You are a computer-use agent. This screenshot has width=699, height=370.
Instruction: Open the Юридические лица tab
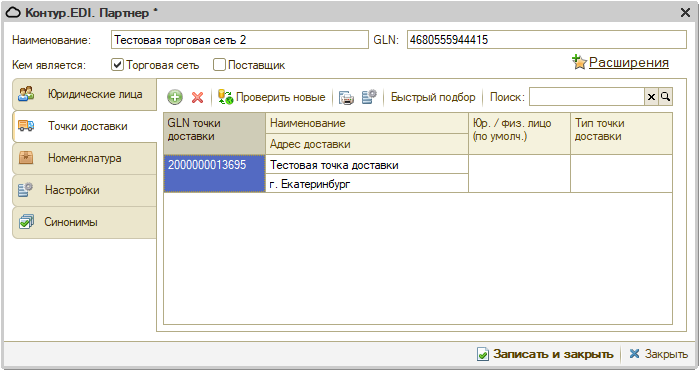[x=84, y=95]
